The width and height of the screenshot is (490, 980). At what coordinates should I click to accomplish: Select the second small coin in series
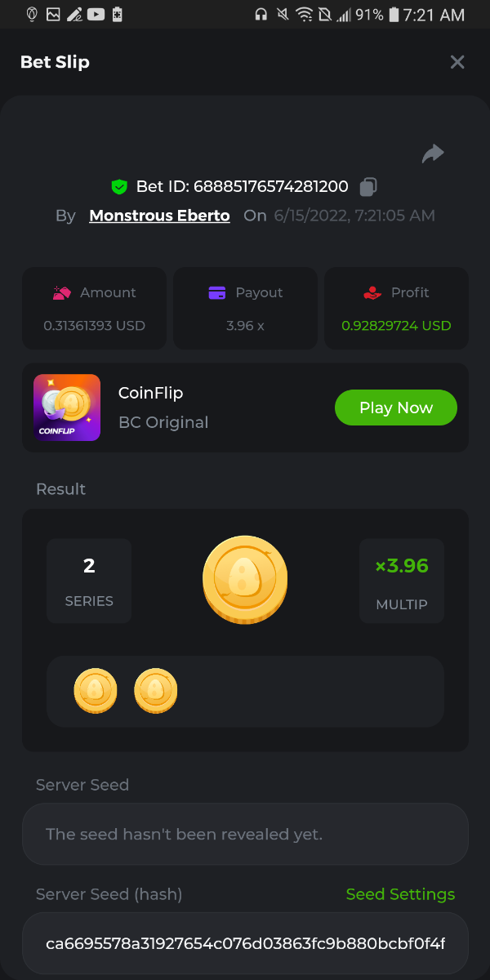156,691
